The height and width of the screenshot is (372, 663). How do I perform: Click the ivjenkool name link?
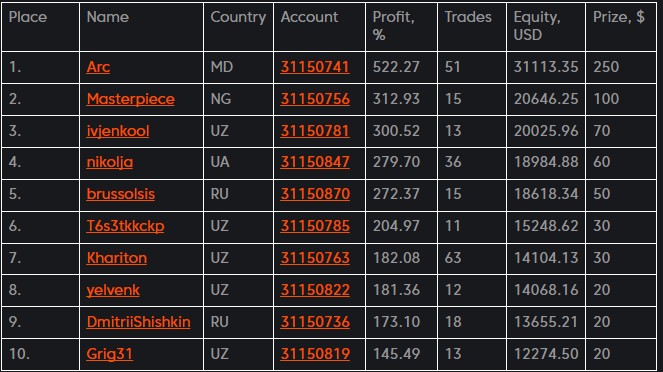(118, 131)
